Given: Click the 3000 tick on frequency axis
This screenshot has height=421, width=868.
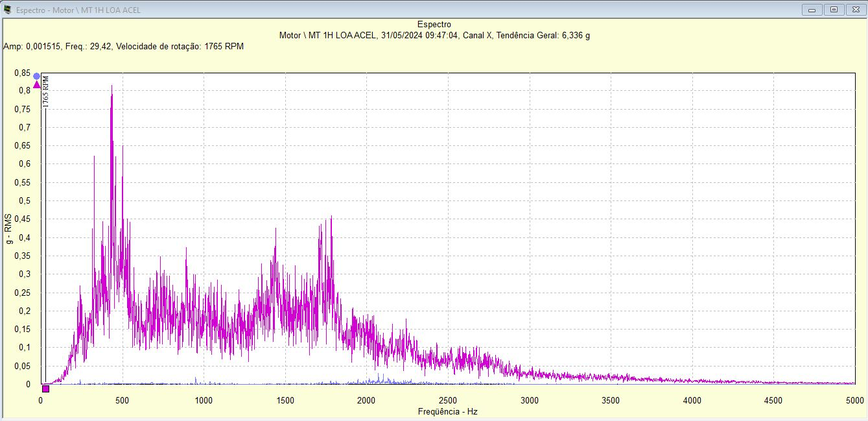Looking at the screenshot, I should pyautogui.click(x=530, y=400).
